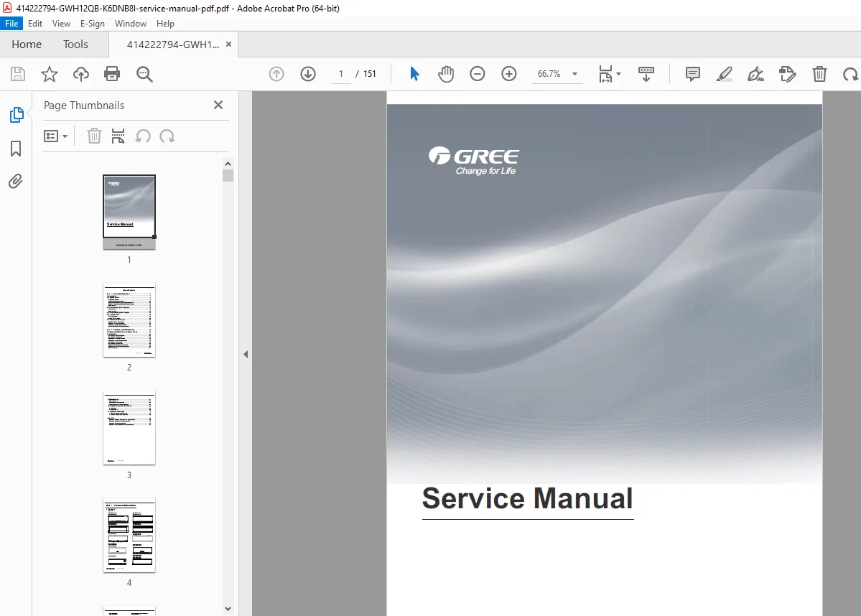Activate the Hand pan tool
This screenshot has width=861, height=616.
pyautogui.click(x=446, y=73)
